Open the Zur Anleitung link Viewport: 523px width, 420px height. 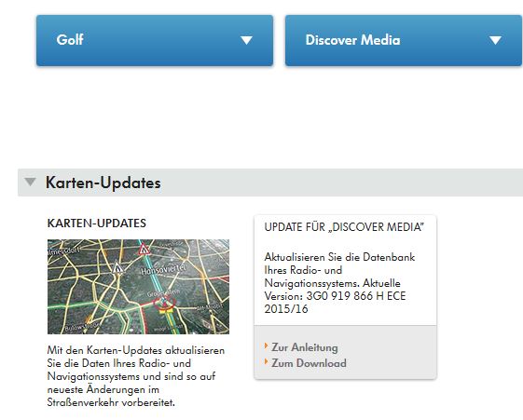[305, 347]
